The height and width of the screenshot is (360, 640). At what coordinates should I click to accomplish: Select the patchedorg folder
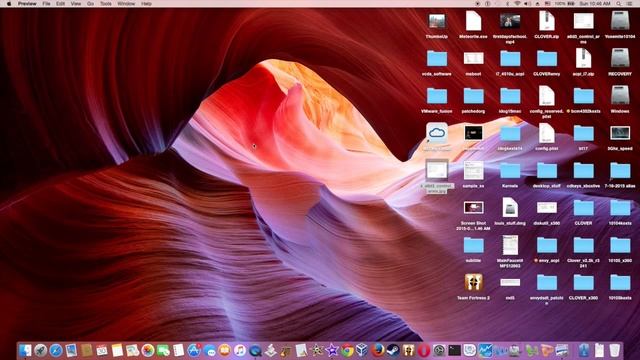tap(473, 96)
